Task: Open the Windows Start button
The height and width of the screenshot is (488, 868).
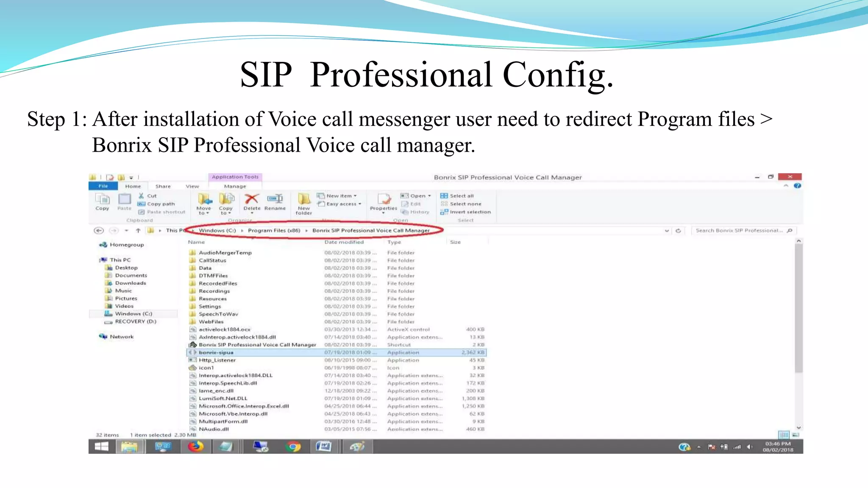Action: tap(102, 446)
